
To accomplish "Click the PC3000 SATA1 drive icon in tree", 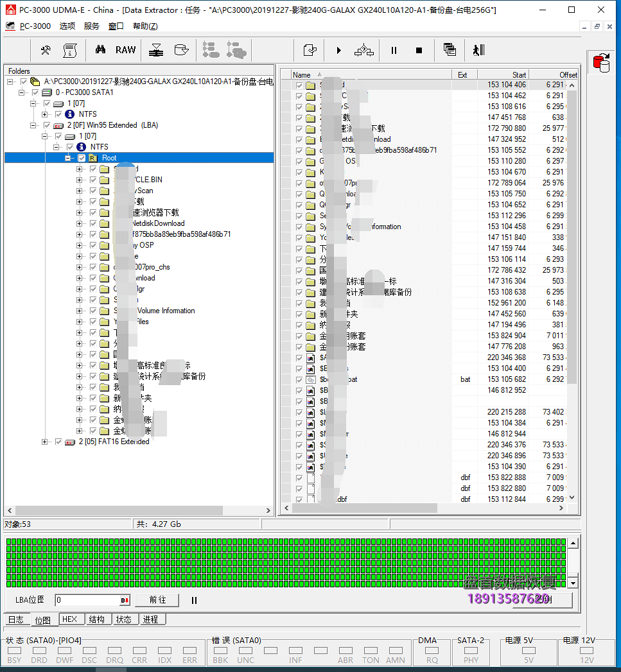I will tap(47, 92).
